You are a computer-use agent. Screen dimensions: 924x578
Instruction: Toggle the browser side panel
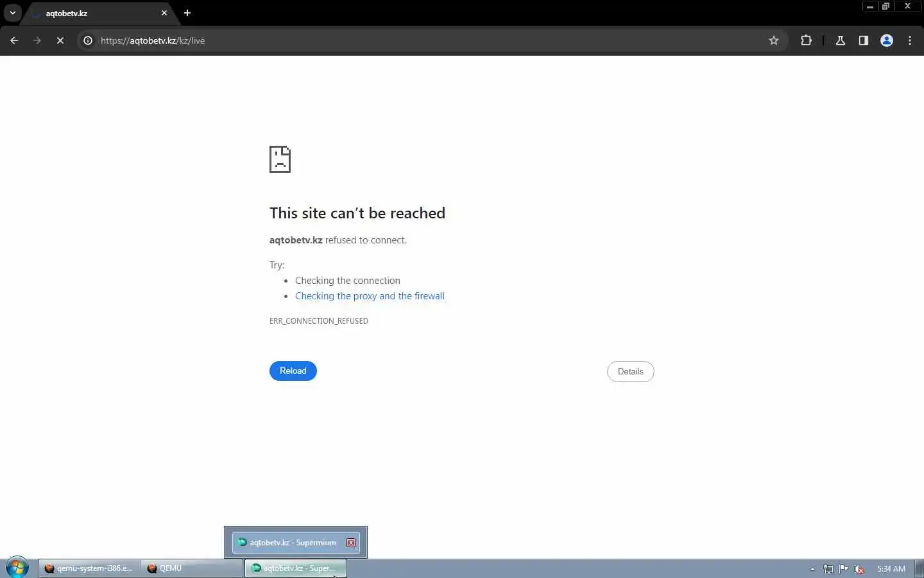pos(864,40)
